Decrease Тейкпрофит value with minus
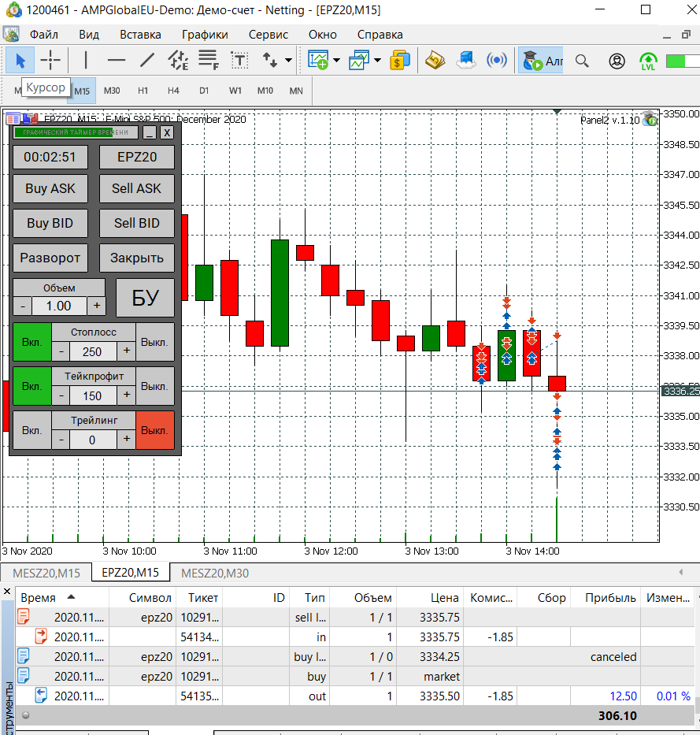Viewport: 700px width, 735px height. point(61,395)
